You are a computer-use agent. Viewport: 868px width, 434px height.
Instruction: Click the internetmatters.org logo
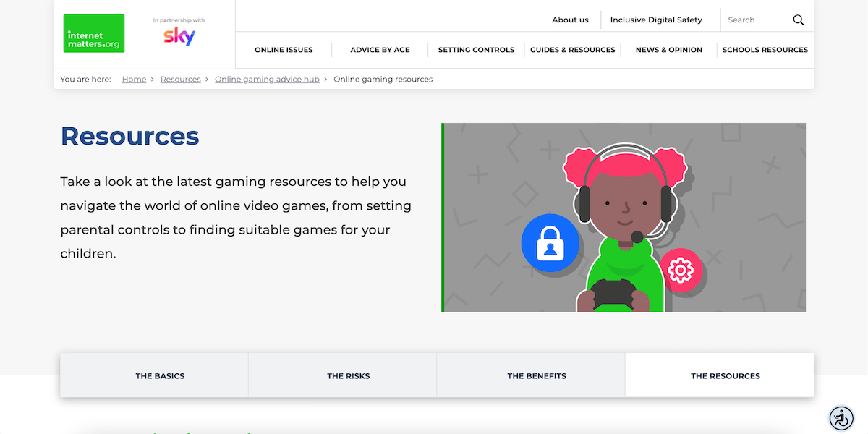[x=93, y=33]
